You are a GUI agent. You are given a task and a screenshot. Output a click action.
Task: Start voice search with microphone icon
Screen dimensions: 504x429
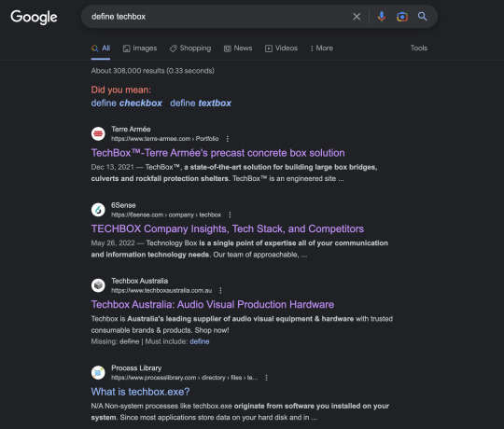[382, 17]
